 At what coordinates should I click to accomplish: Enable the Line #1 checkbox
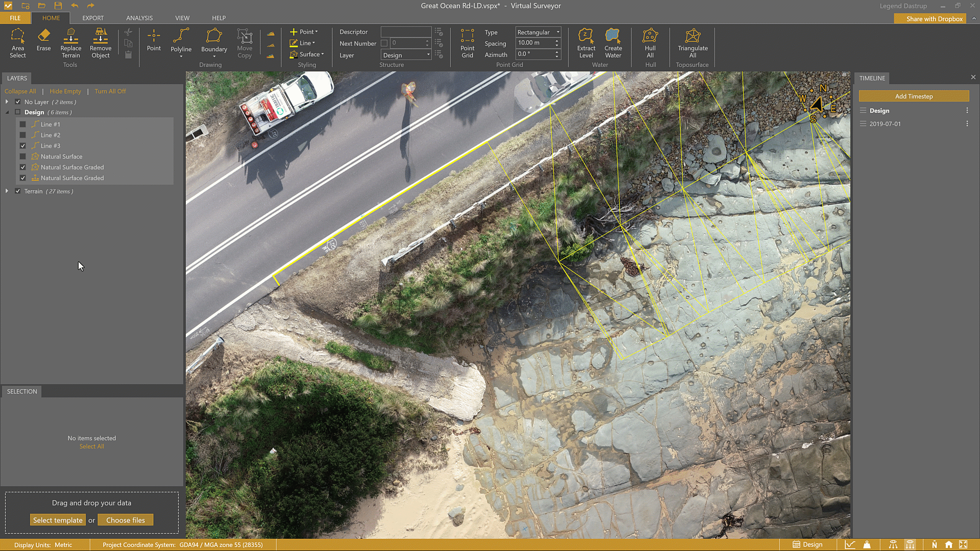point(22,124)
